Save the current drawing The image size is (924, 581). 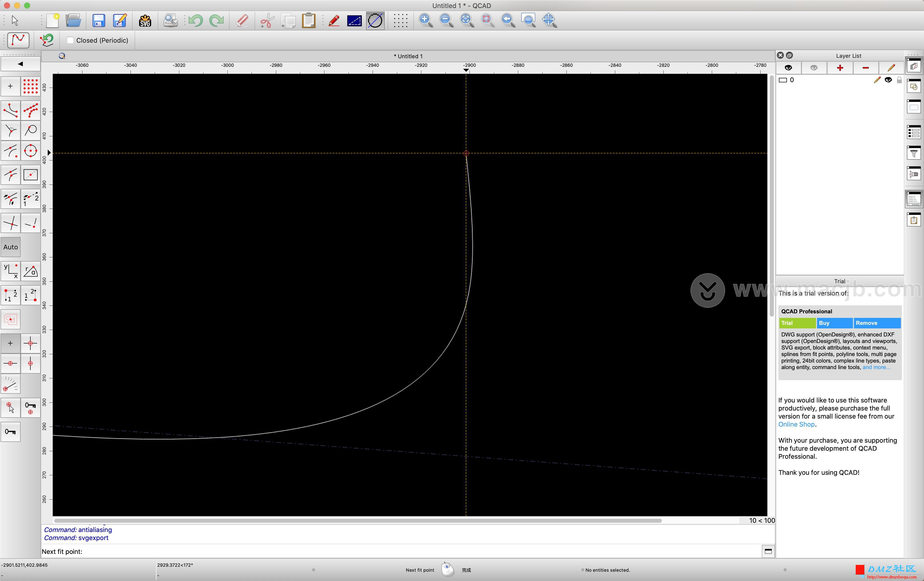pos(99,20)
